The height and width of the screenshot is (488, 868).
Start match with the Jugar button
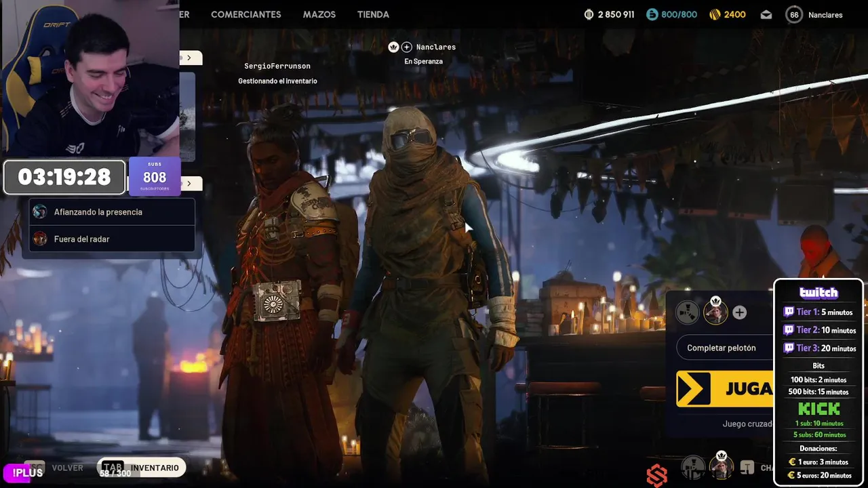pyautogui.click(x=725, y=388)
